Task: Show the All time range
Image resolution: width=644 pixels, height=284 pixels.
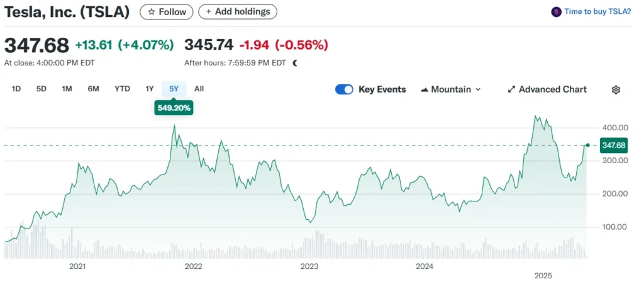Action: point(199,89)
